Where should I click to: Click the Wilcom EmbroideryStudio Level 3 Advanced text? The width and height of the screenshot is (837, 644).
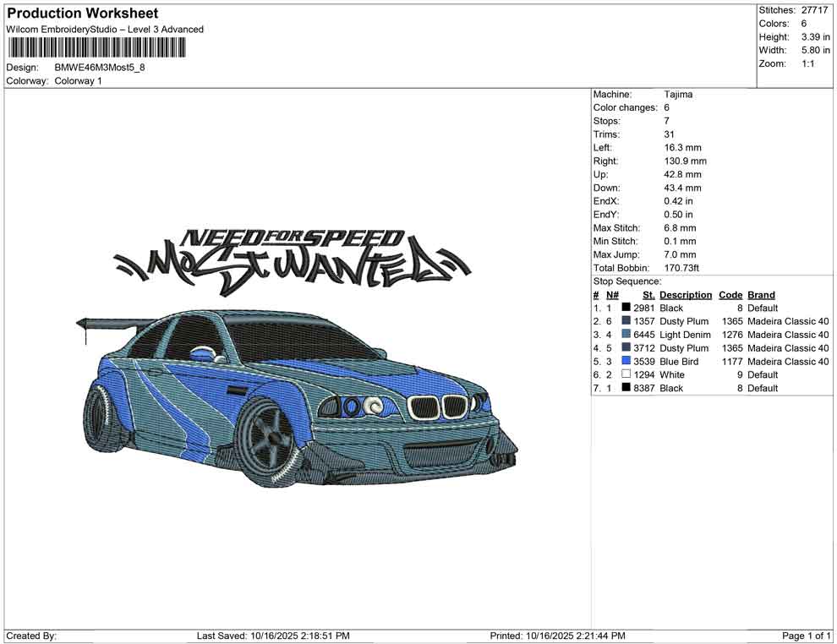[x=105, y=30]
